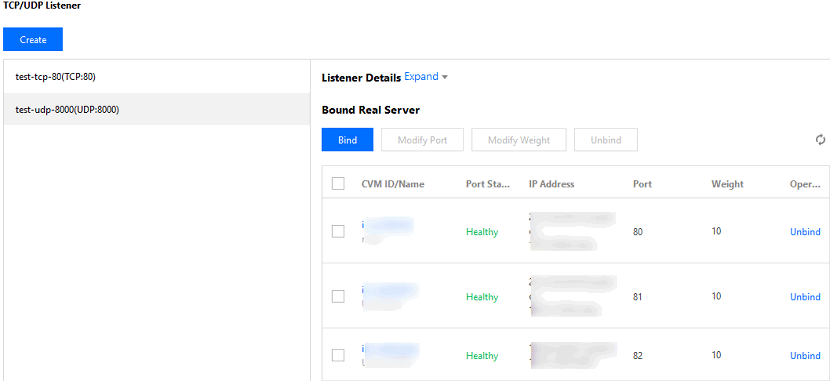This screenshot has width=830, height=381.
Task: Check the box for the port 80 server
Action: (338, 231)
